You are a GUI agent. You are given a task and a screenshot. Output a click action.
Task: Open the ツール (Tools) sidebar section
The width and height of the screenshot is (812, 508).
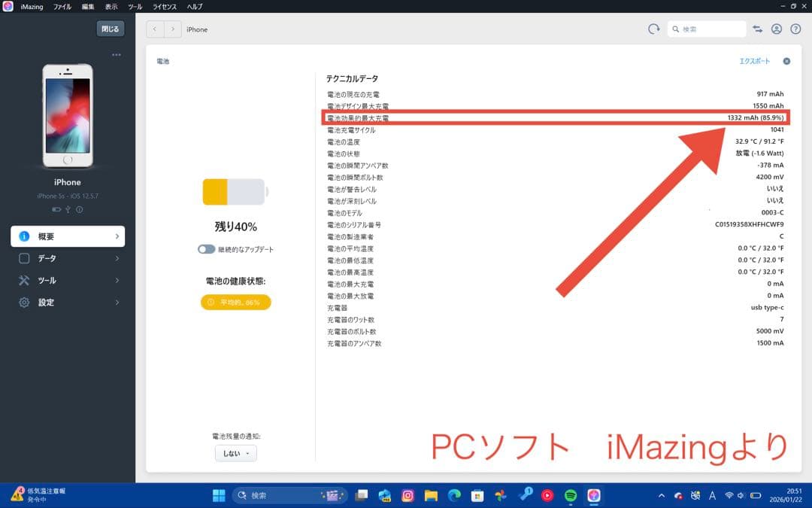coord(47,280)
